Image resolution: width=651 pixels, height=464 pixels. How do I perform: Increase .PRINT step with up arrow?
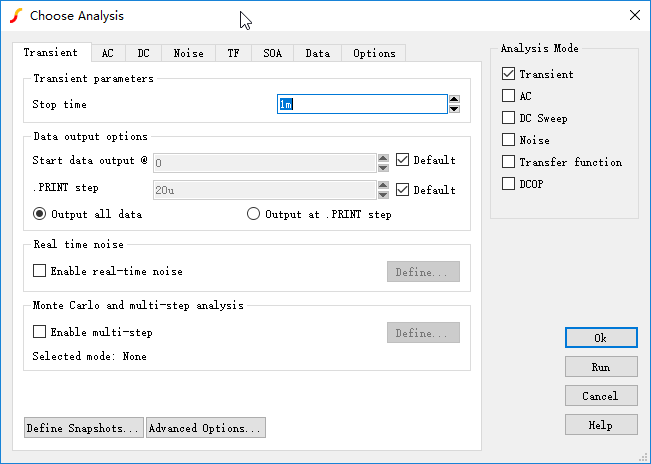click(383, 185)
